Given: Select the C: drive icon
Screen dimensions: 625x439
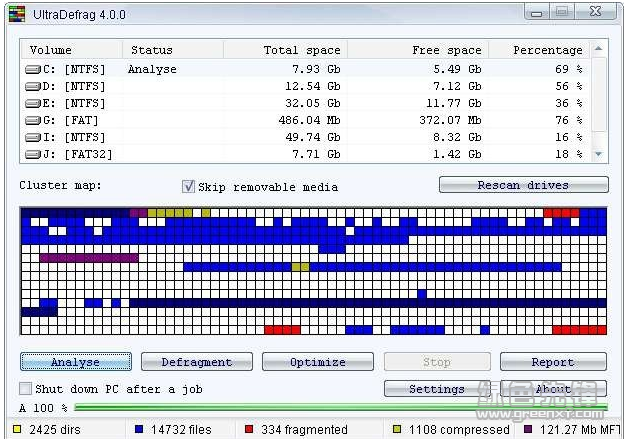Looking at the screenshot, I should click(33, 70).
